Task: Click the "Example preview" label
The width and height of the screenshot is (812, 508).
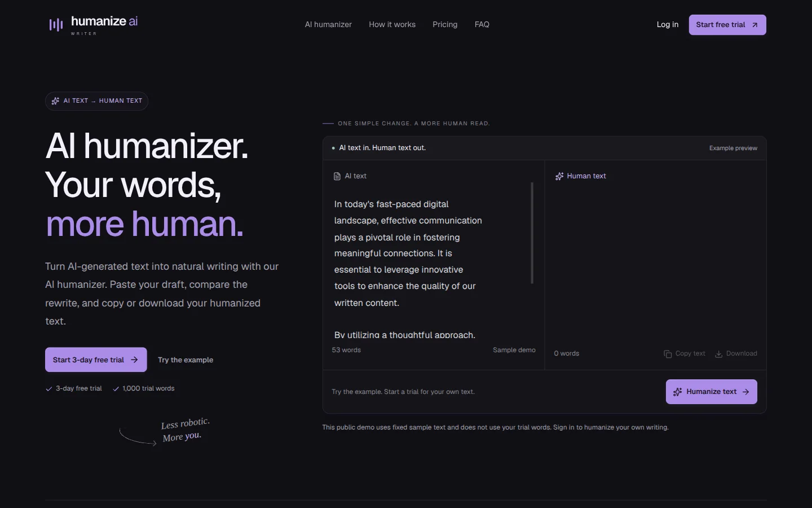Action: [733, 148]
